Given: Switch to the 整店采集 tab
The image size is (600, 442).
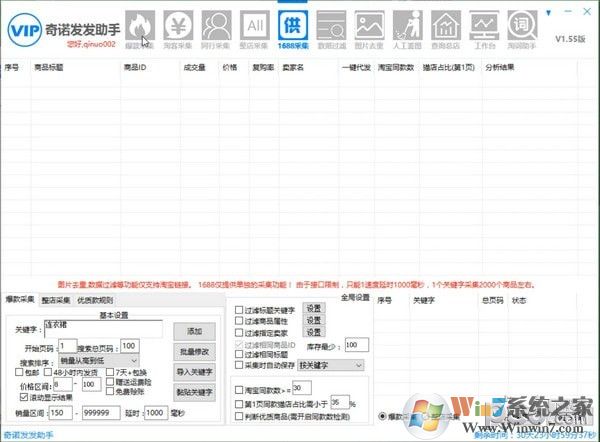Looking at the screenshot, I should point(56,300).
